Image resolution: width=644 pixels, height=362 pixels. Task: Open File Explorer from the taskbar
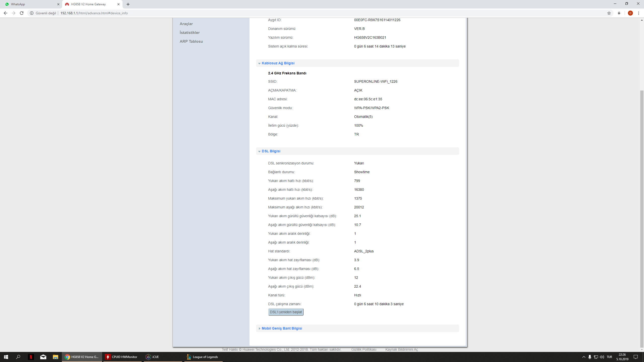click(x=55, y=357)
